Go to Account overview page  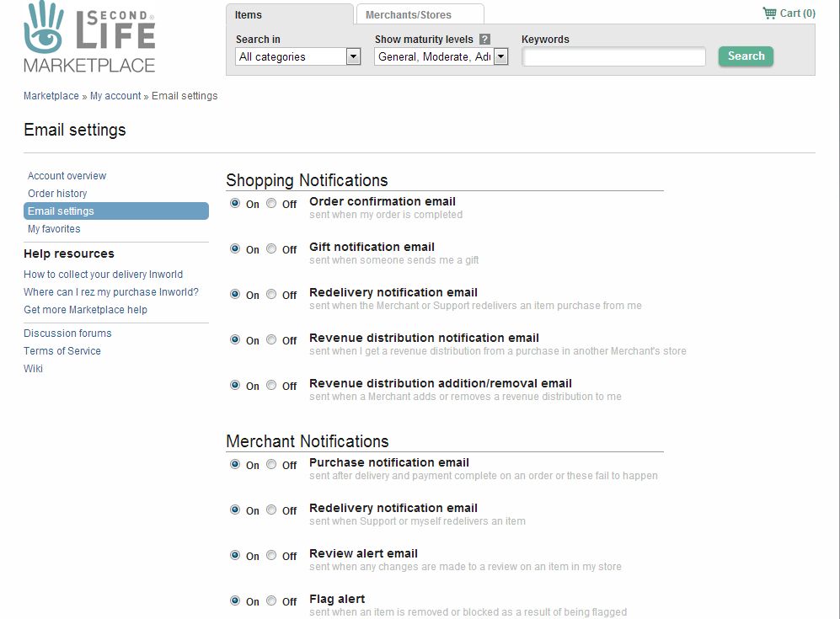pyautogui.click(x=67, y=176)
